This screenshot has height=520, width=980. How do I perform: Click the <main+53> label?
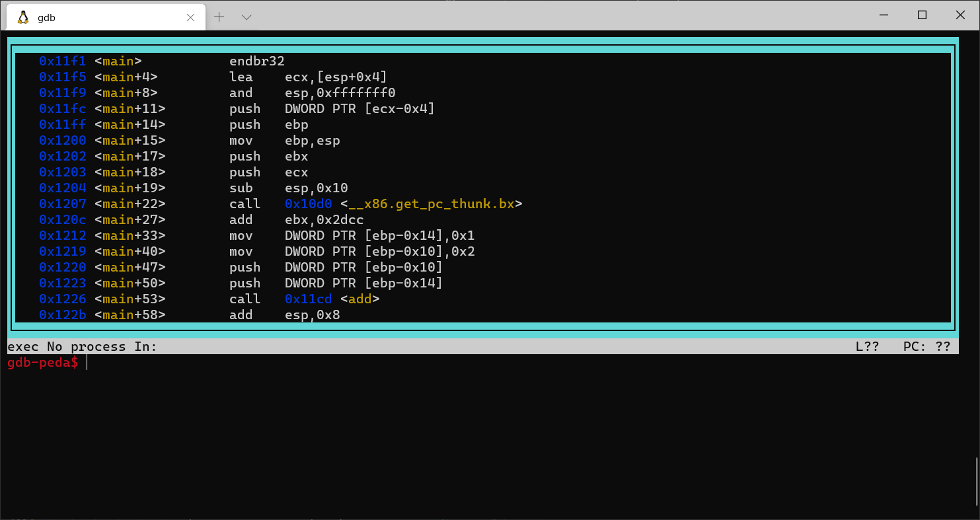click(x=130, y=299)
